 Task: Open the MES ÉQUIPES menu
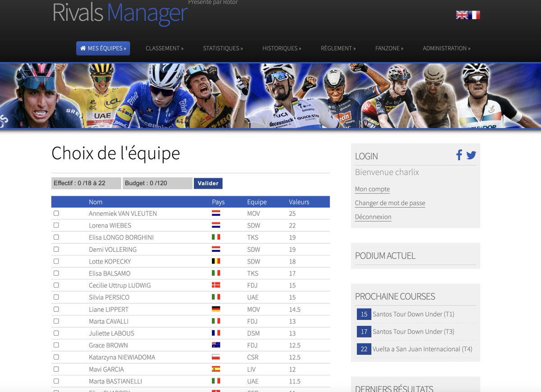coord(103,48)
